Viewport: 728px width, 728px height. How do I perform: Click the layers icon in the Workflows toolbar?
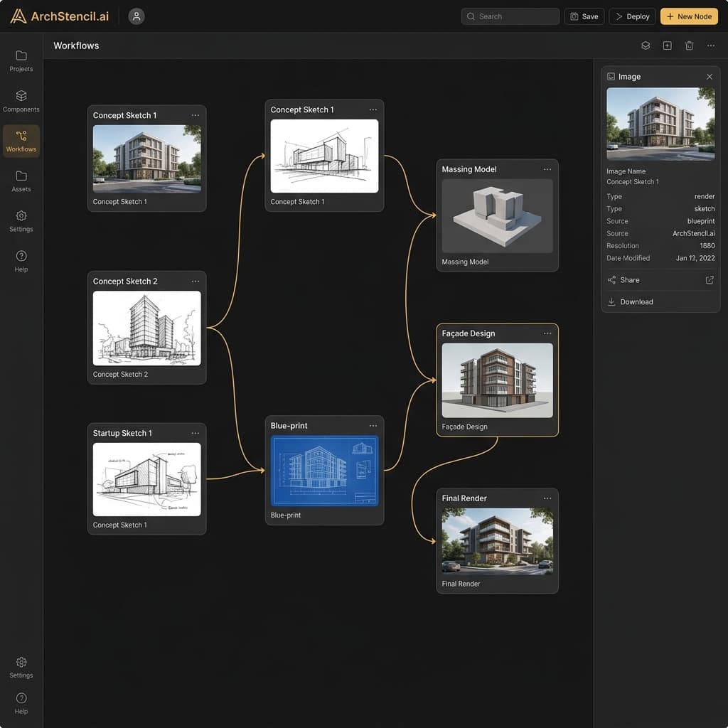point(645,45)
